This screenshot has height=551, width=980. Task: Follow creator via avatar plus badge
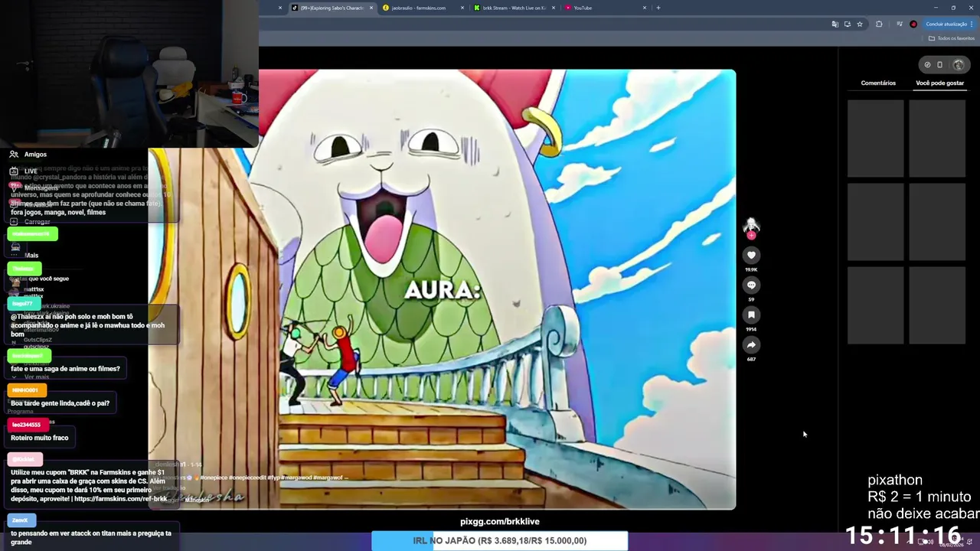751,235
